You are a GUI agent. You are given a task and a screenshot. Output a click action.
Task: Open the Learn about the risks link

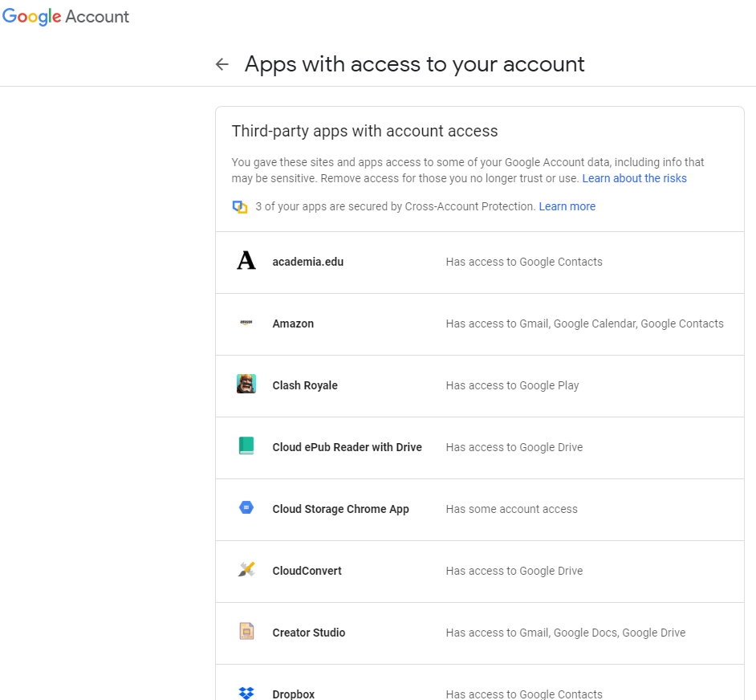[x=634, y=178]
